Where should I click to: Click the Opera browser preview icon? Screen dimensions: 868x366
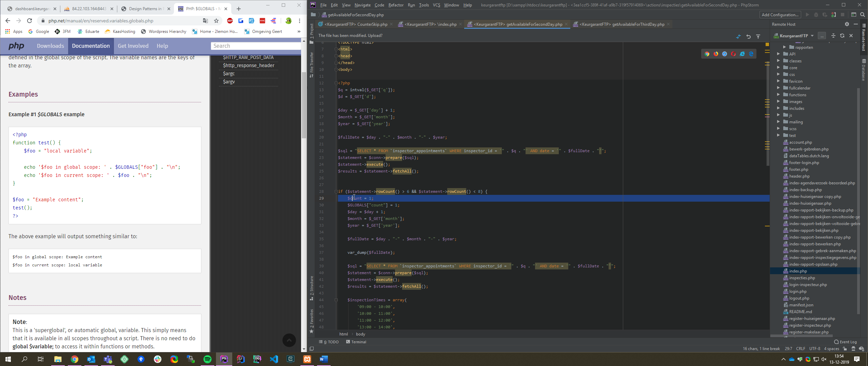[x=733, y=54]
